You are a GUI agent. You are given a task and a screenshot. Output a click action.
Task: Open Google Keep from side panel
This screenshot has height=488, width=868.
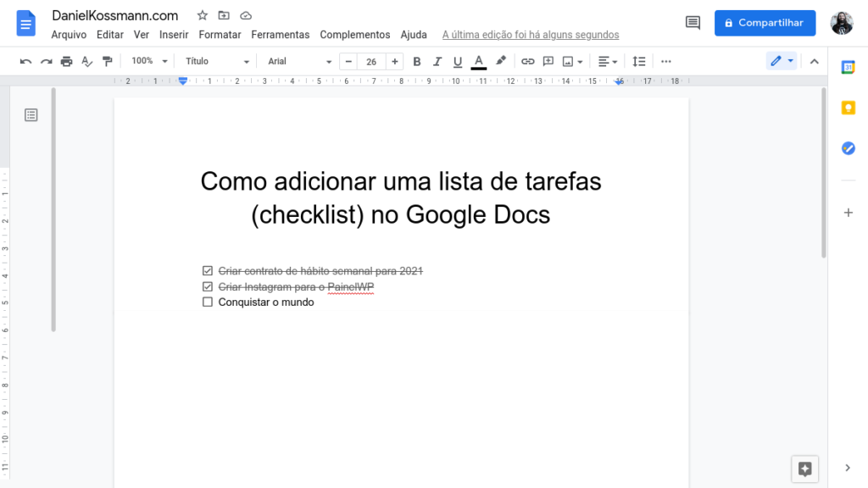pos(848,108)
